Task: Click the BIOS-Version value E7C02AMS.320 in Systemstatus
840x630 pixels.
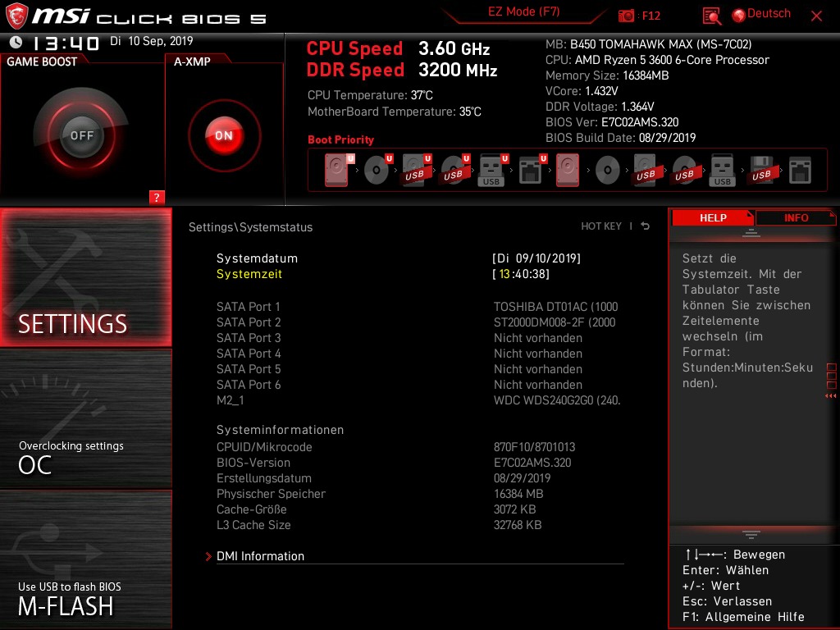Action: [532, 463]
